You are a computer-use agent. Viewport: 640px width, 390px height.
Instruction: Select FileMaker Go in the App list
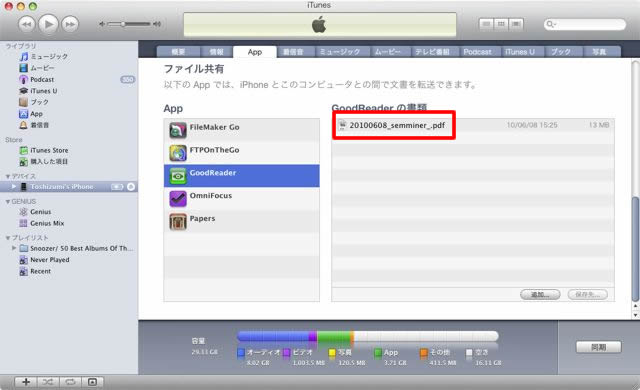coord(242,130)
